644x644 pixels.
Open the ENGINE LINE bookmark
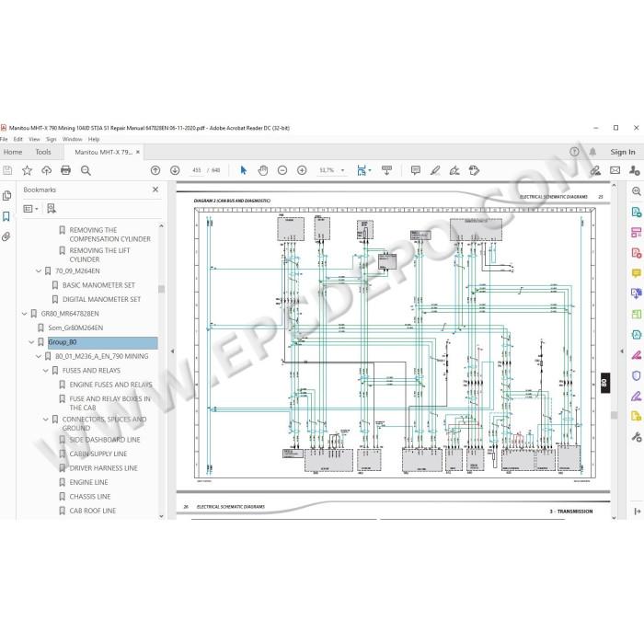(88, 482)
